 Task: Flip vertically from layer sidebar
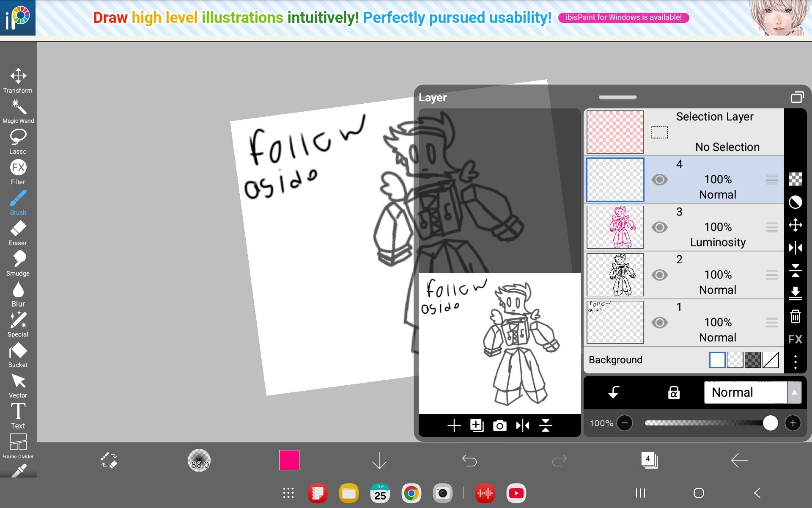click(796, 271)
